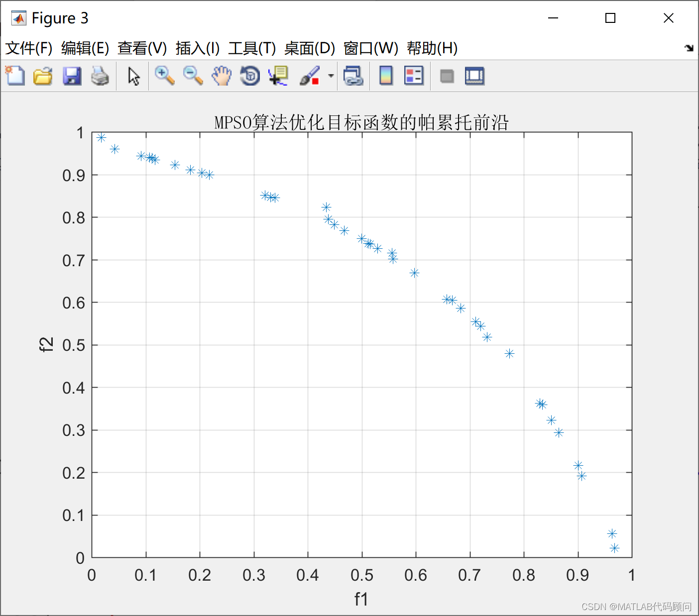Insert a legend using the toolbar icon
Image resolution: width=699 pixels, height=616 pixels.
(x=414, y=76)
